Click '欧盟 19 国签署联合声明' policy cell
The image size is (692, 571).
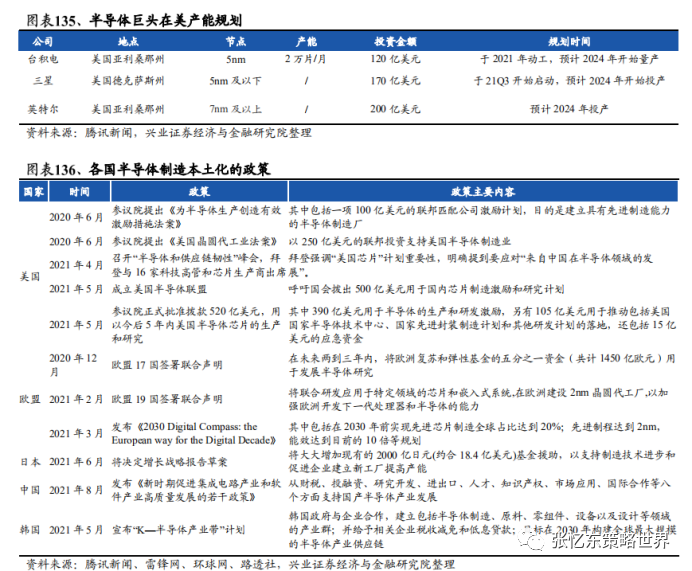click(167, 399)
